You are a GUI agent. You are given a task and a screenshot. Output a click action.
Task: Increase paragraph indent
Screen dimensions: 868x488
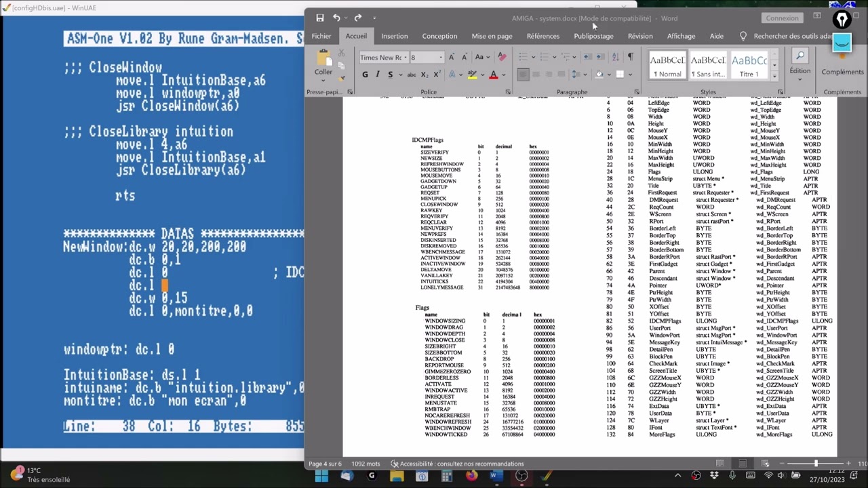(600, 57)
